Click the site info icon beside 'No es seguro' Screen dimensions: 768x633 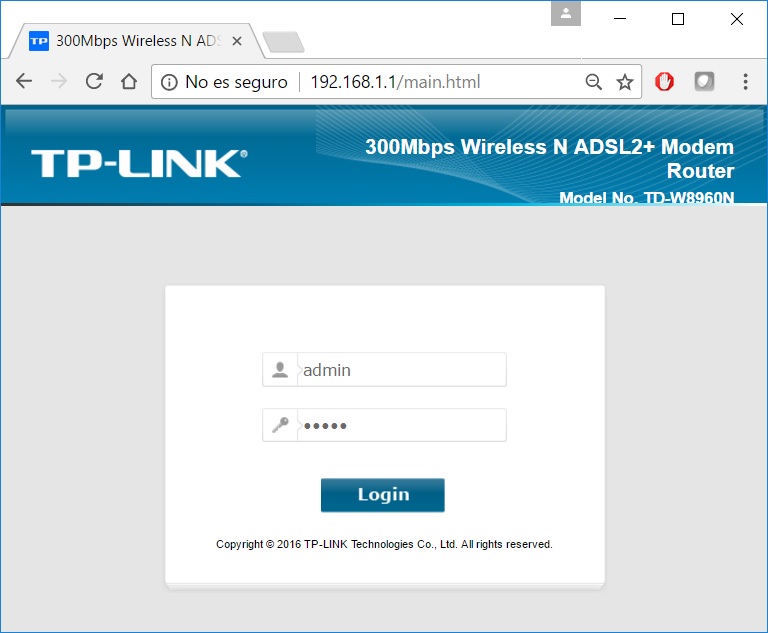[169, 82]
